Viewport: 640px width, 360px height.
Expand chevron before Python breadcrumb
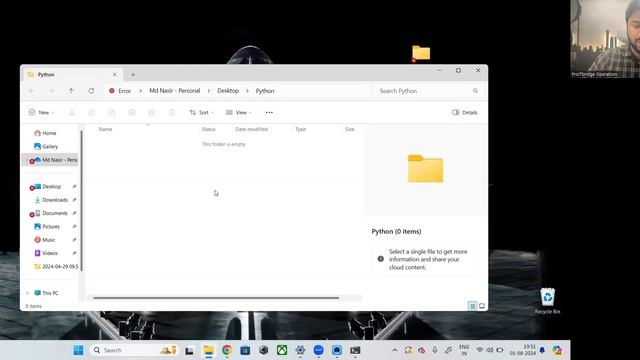click(x=247, y=91)
